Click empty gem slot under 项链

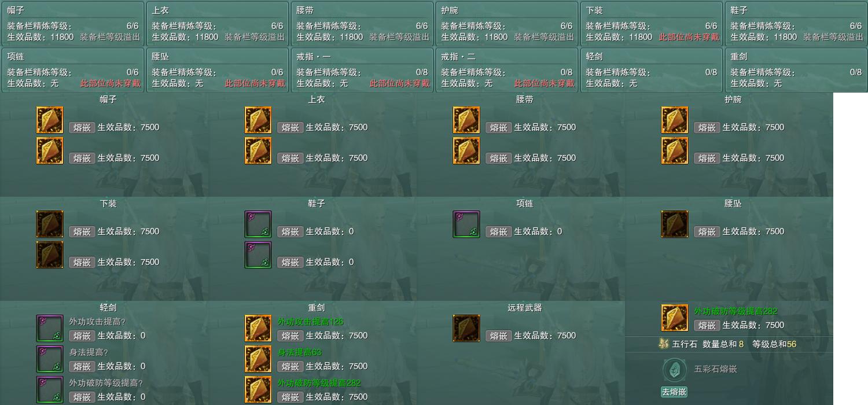466,224
